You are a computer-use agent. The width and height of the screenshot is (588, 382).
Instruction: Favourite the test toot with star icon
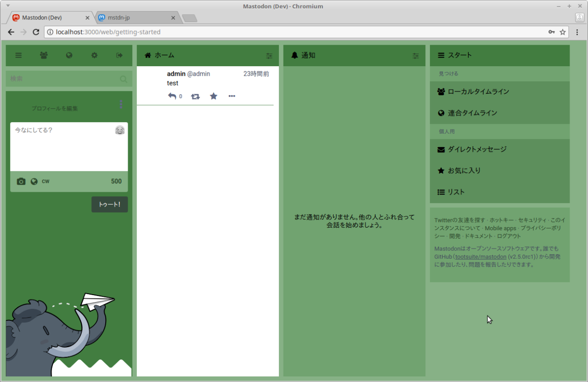214,96
